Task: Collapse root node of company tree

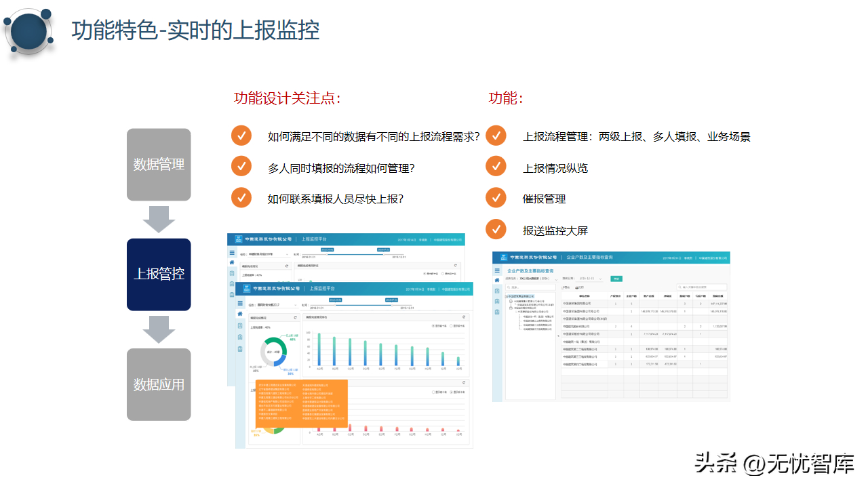Action: [506, 296]
